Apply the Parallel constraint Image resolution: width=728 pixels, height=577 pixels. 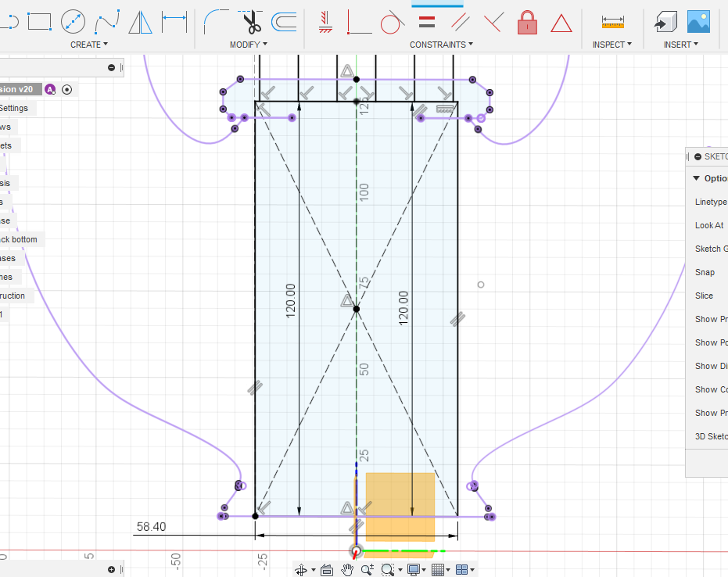(460, 22)
